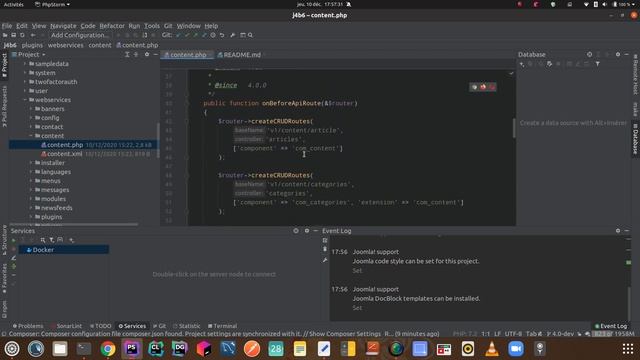This screenshot has width=640, height=360.
Task: Hide the Project panel with minus icon
Action: (x=156, y=54)
